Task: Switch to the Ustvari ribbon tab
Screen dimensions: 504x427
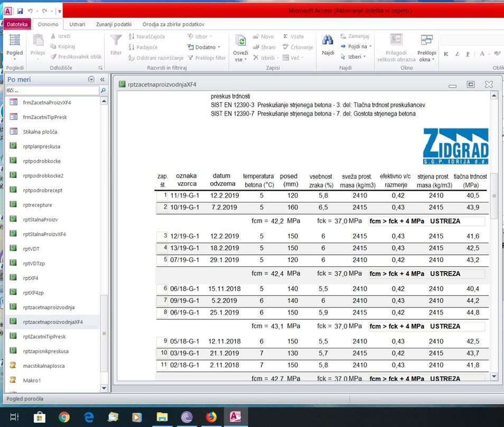Action: [x=77, y=24]
